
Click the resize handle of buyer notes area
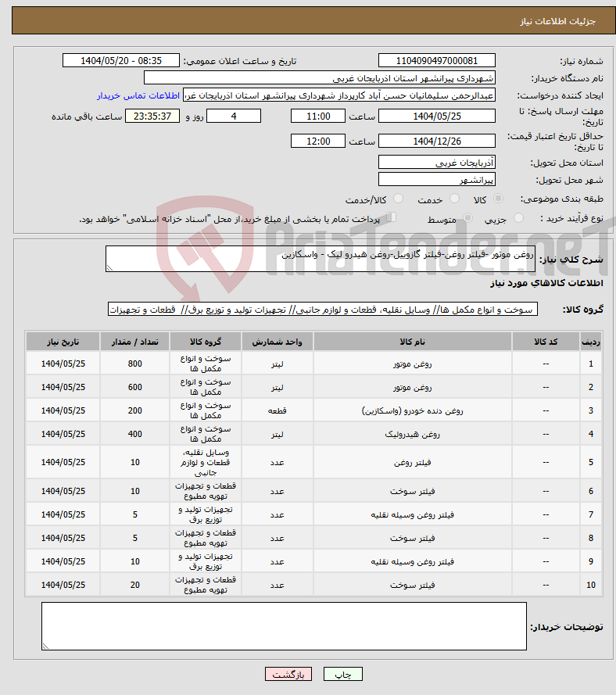click(45, 647)
